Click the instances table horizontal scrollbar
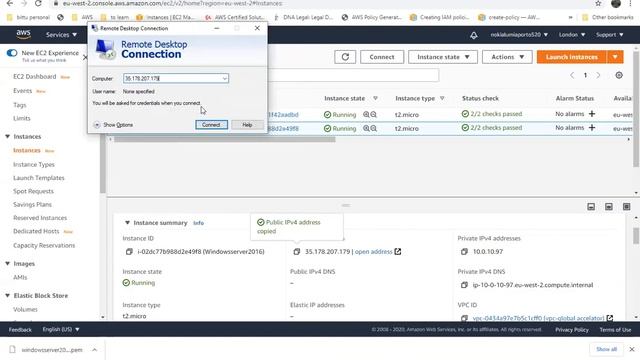This screenshot has height=360, width=640. pos(224,140)
